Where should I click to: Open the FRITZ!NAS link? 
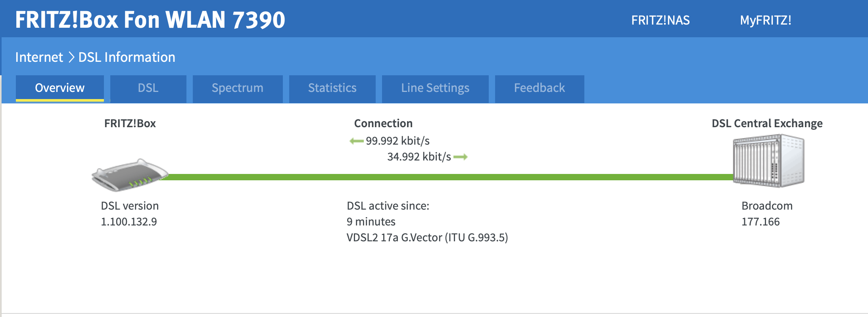660,20
